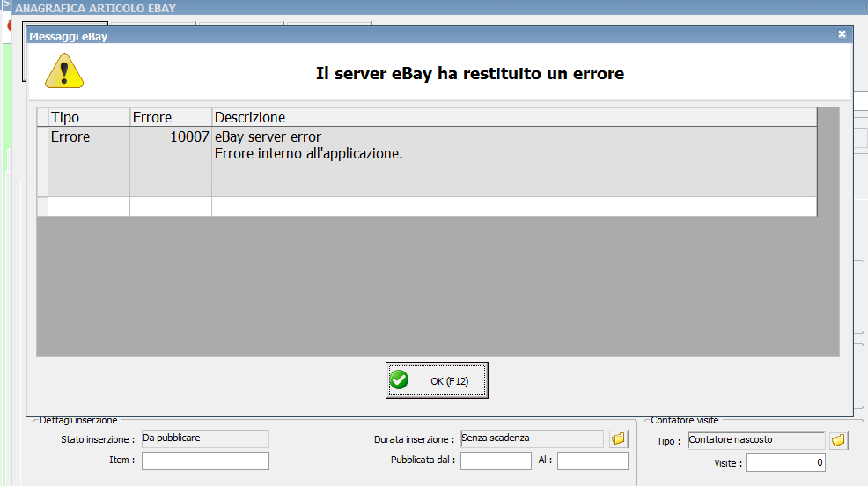The image size is (868, 486).
Task: Select the Tipo column header
Action: point(89,117)
